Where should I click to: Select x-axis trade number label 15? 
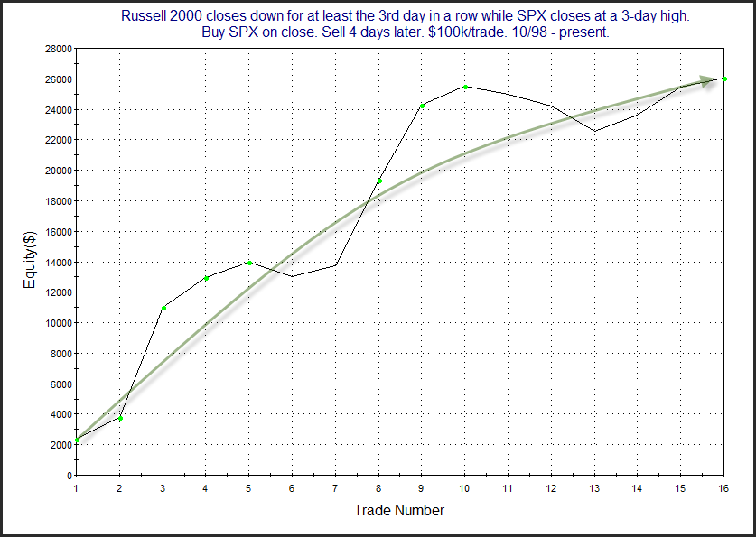tap(680, 488)
